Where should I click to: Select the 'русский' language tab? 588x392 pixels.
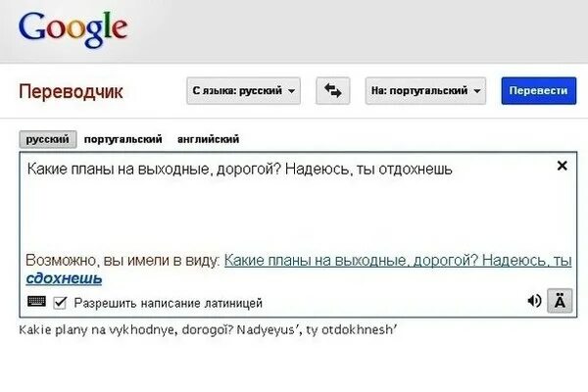click(48, 139)
